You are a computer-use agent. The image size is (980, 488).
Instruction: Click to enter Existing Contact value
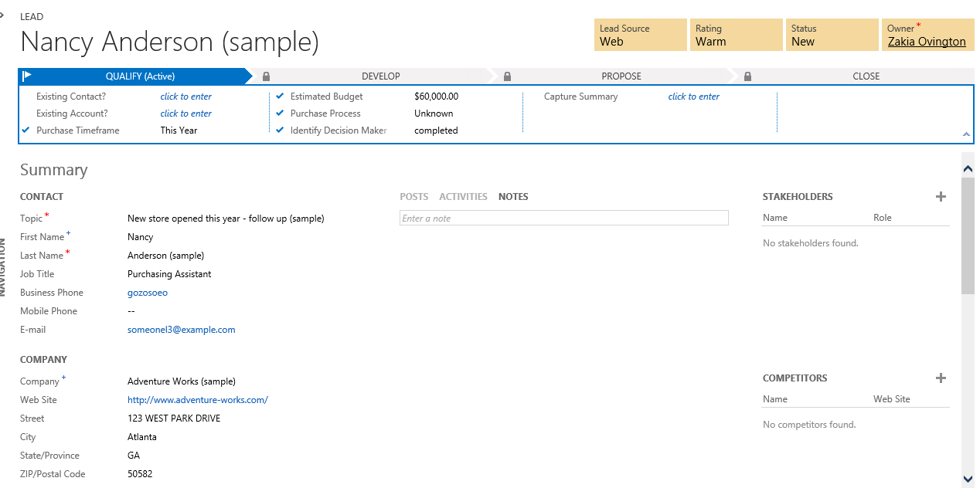coord(185,97)
